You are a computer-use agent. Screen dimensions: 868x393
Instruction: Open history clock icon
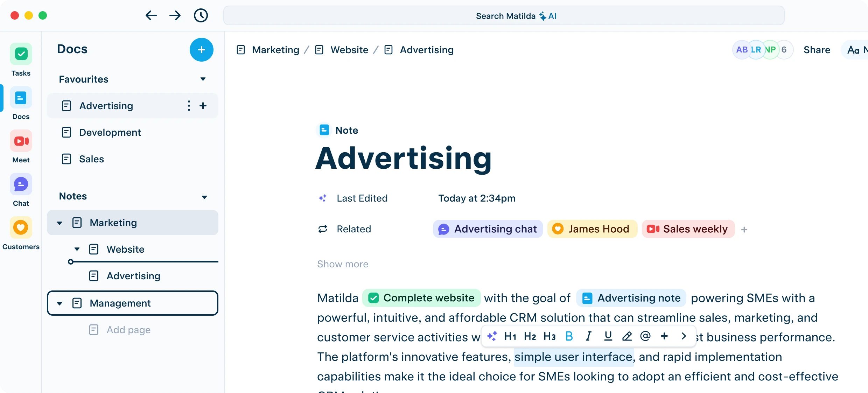(201, 15)
